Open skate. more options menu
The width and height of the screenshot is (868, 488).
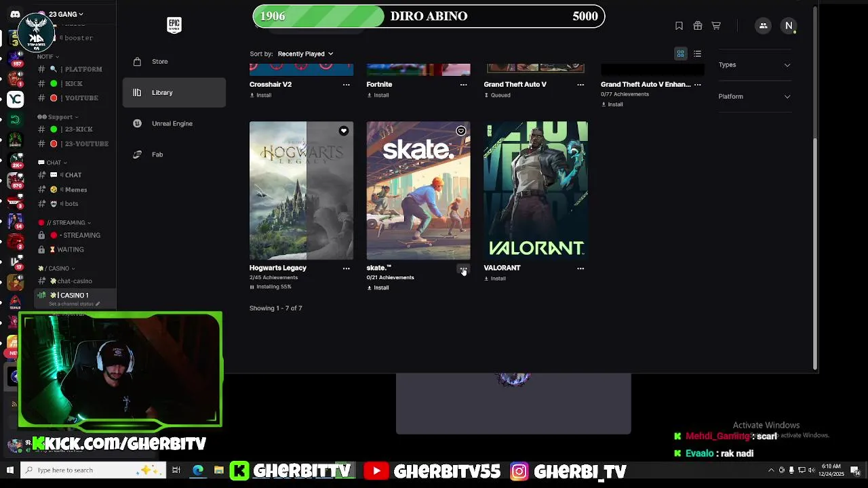463,268
